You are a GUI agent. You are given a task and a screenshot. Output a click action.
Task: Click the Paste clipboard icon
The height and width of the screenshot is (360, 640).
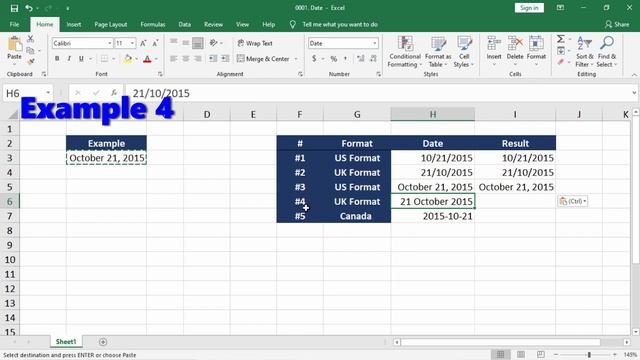(15, 44)
